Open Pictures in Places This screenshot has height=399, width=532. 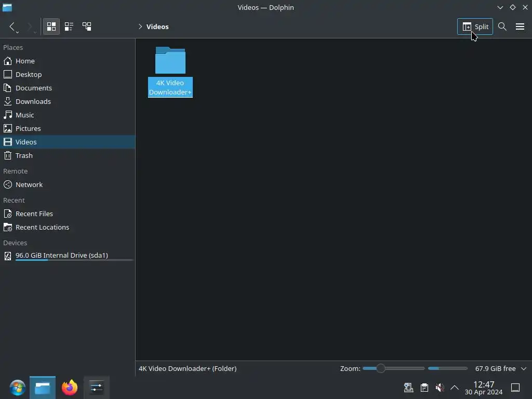(x=68, y=128)
